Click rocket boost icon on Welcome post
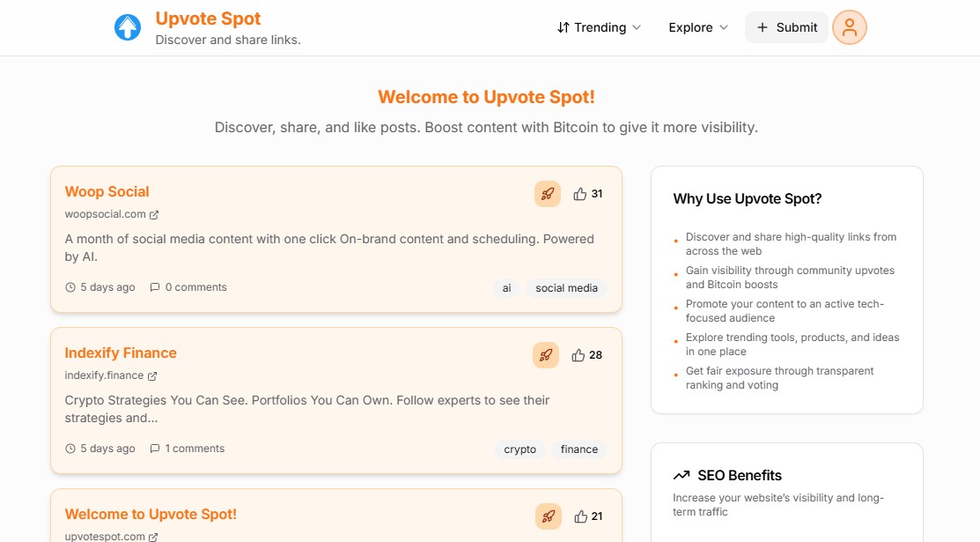Viewport: 980px width, 542px height. [x=548, y=516]
